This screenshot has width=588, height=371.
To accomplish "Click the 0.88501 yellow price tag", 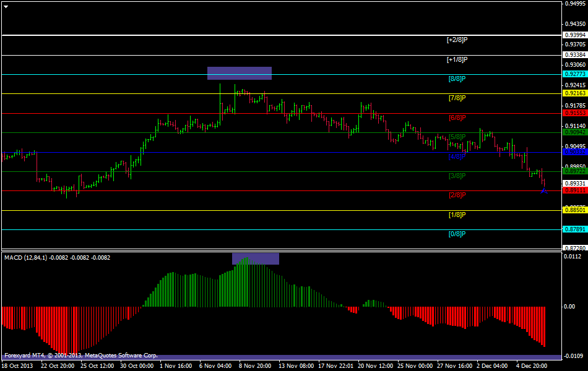I will click(x=574, y=210).
